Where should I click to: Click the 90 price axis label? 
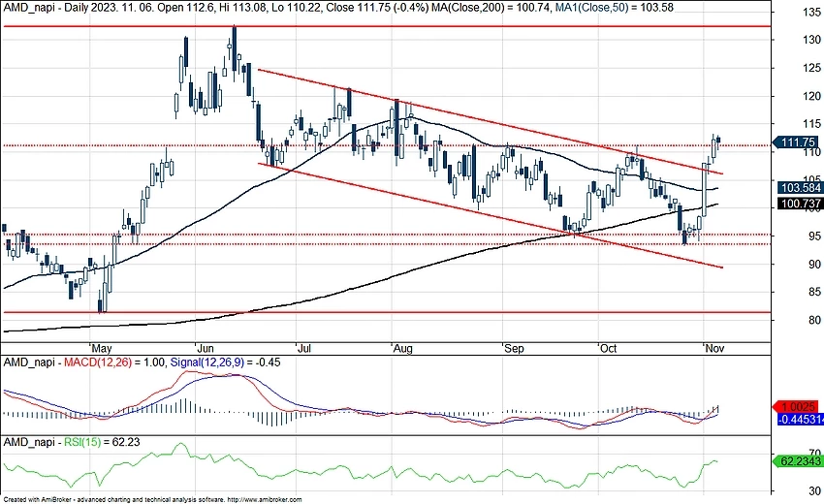(815, 265)
